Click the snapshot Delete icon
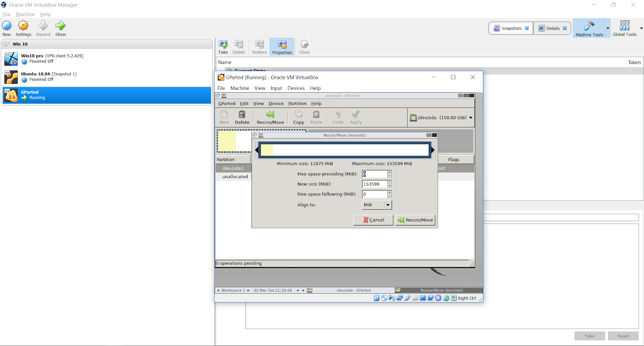 click(x=239, y=44)
